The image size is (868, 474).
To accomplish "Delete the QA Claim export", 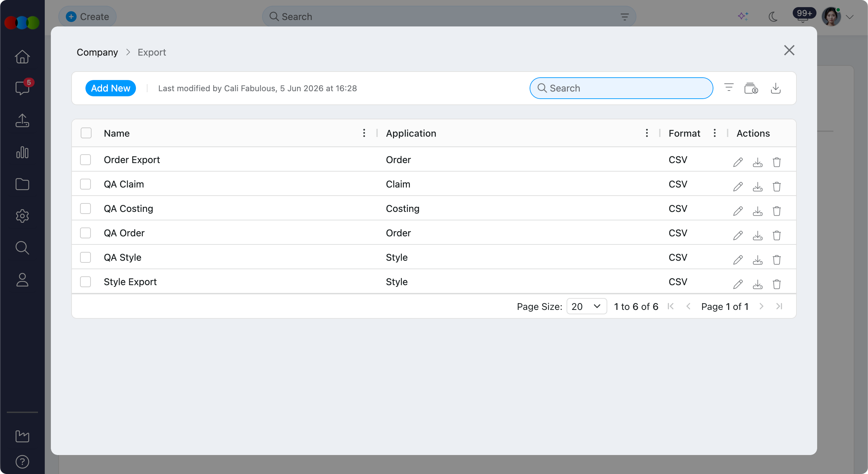I will click(x=777, y=186).
